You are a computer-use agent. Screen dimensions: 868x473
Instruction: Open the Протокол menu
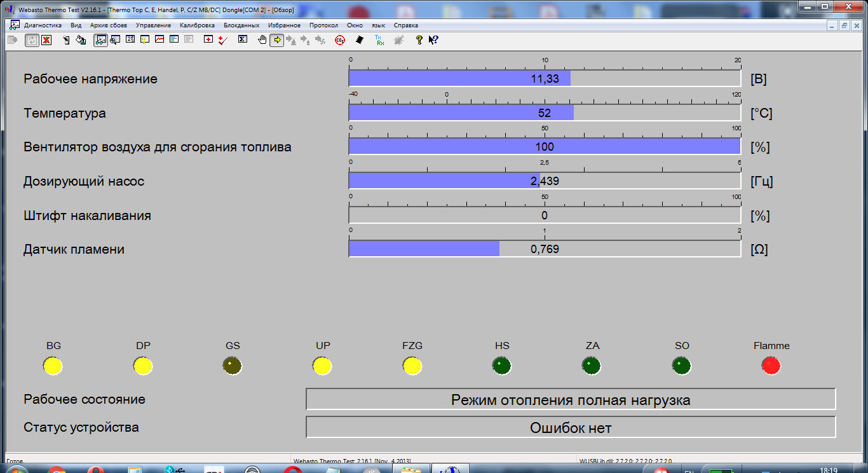(x=323, y=25)
